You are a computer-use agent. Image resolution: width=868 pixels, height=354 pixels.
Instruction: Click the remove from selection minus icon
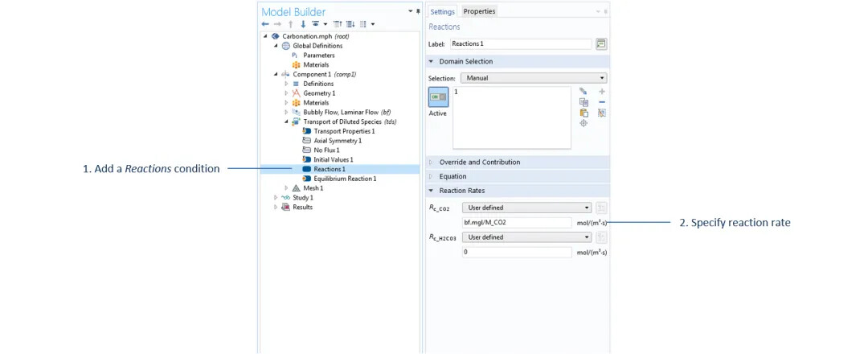click(x=602, y=102)
